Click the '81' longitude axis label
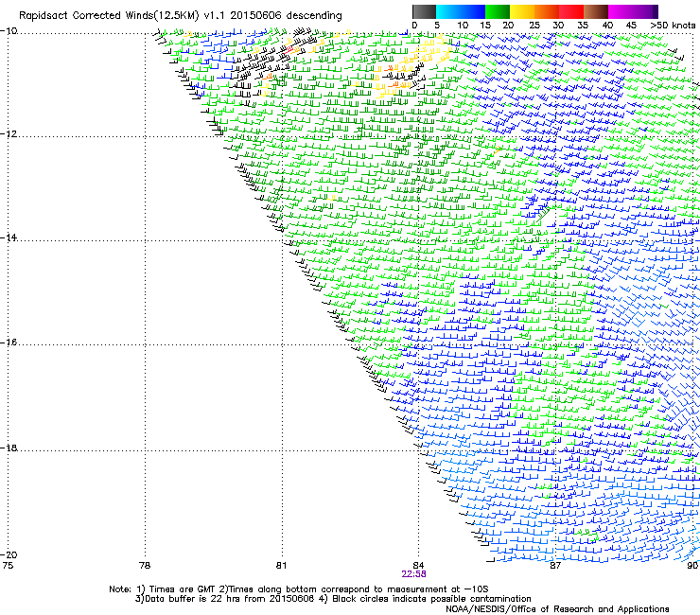 click(281, 566)
